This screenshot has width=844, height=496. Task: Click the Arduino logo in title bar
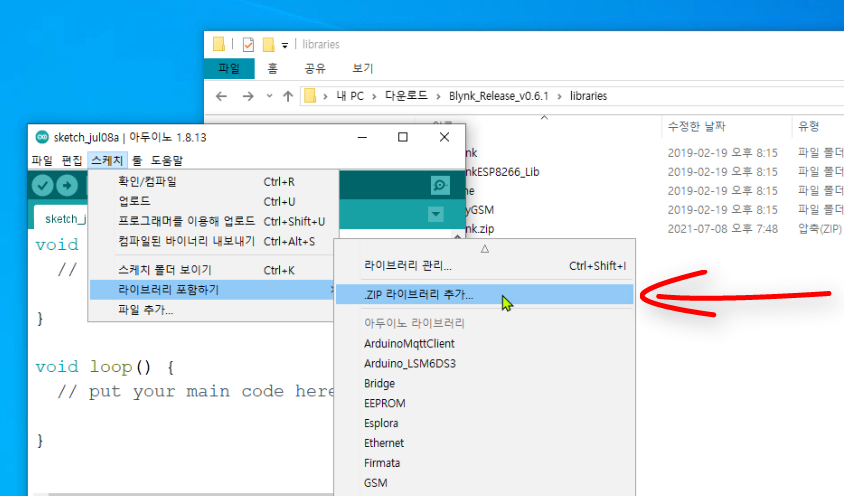pos(41,137)
